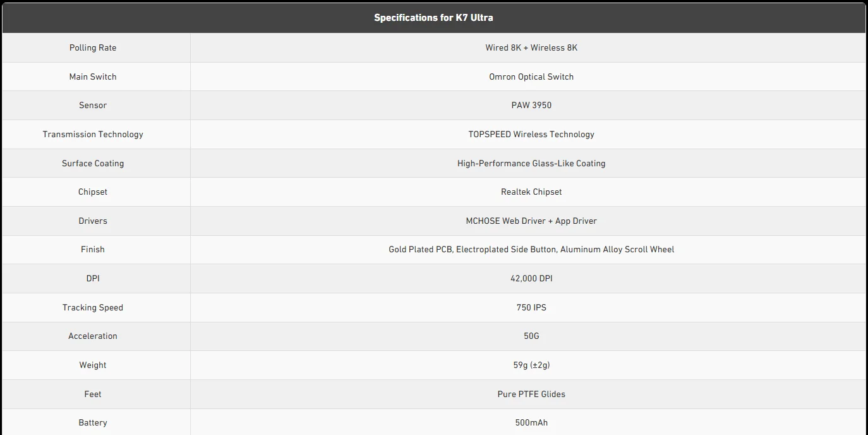Click TOPSPEED Wireless Technology value
The width and height of the screenshot is (868, 435).
point(531,134)
